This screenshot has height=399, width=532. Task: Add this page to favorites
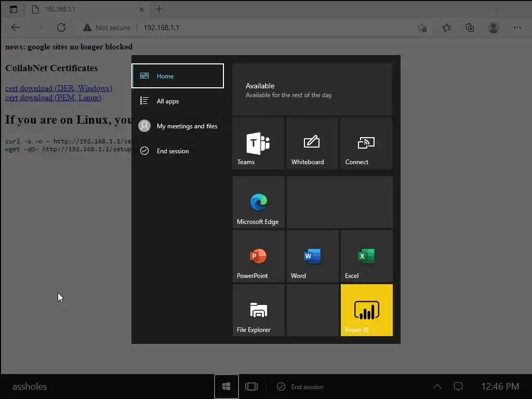click(x=422, y=28)
